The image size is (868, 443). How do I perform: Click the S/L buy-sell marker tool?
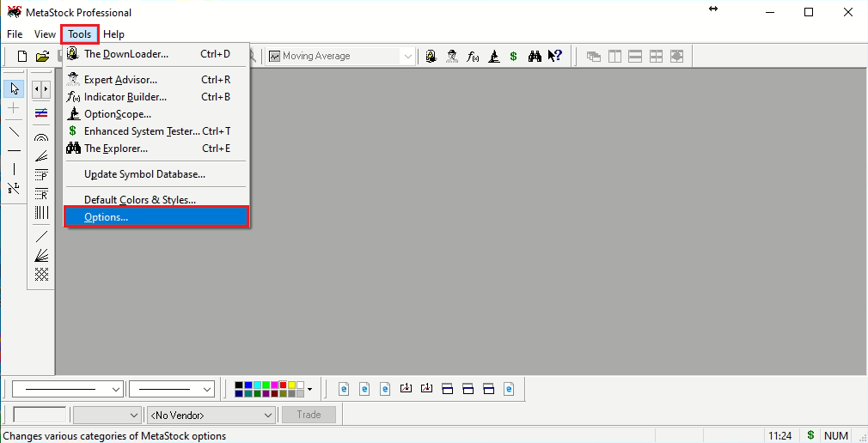(x=14, y=188)
